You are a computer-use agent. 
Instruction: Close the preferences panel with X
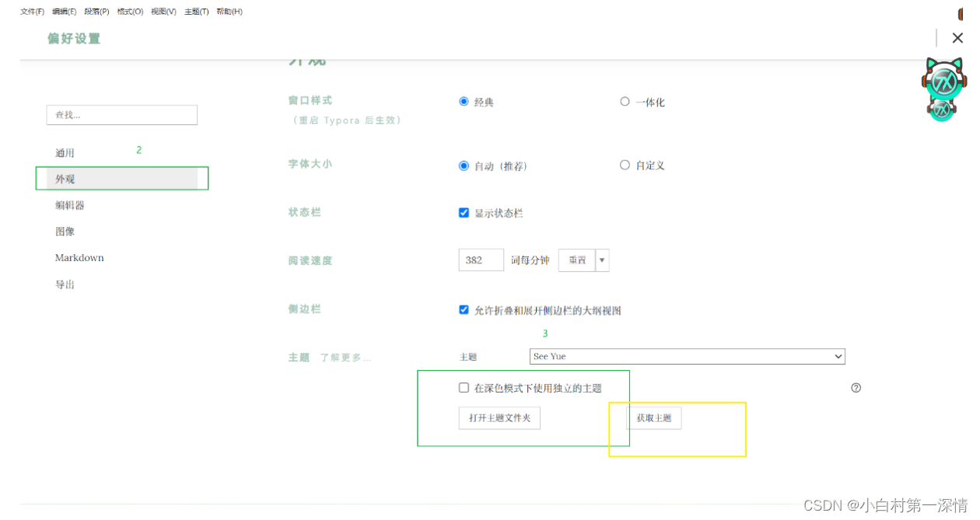[957, 38]
